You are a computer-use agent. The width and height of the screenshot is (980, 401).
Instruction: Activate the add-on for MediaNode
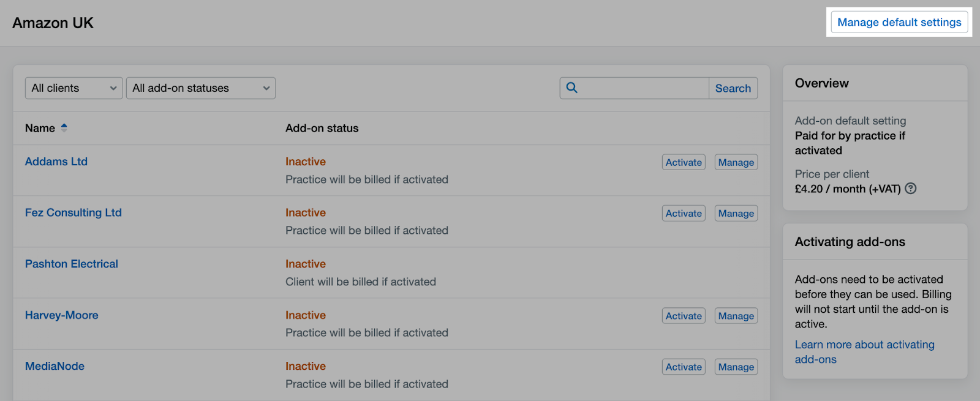click(x=683, y=366)
